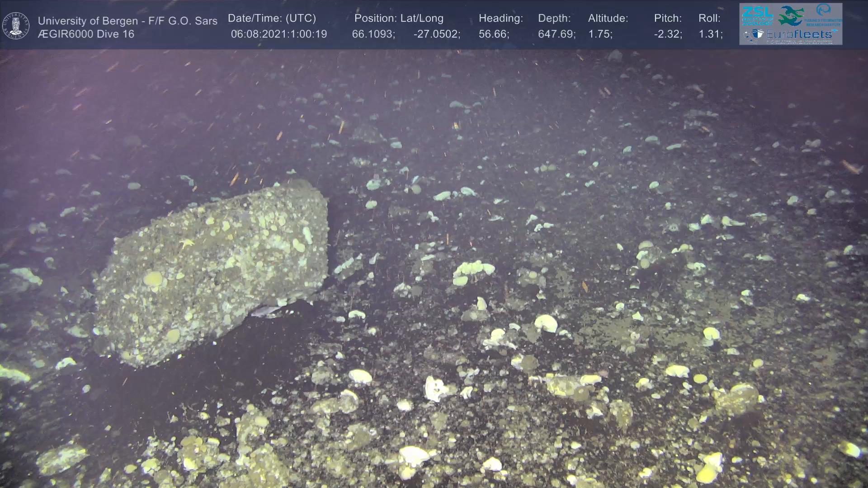The height and width of the screenshot is (488, 868).
Task: Click the ZSL Institute of Zoology logo
Action: click(757, 15)
